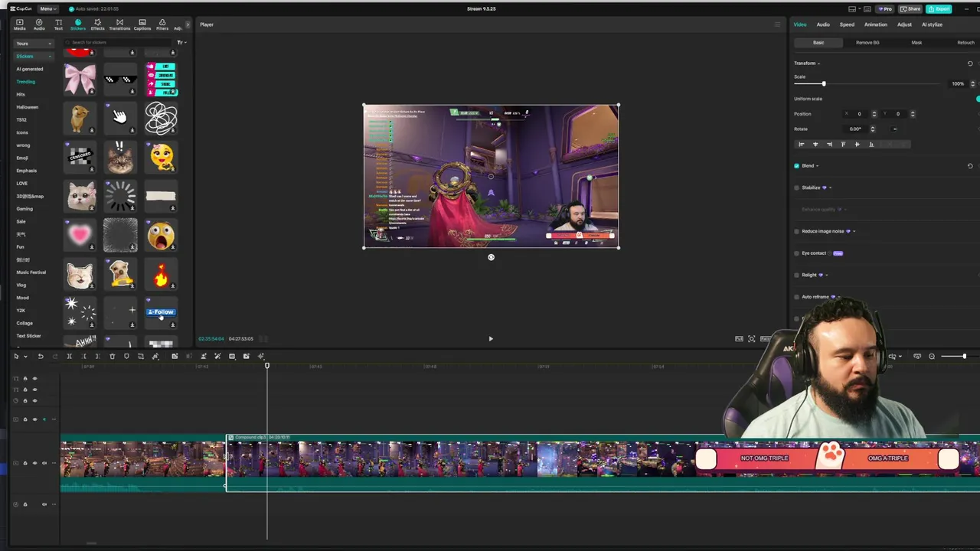Mute the main video track audio
The image size is (980, 551).
click(44, 463)
